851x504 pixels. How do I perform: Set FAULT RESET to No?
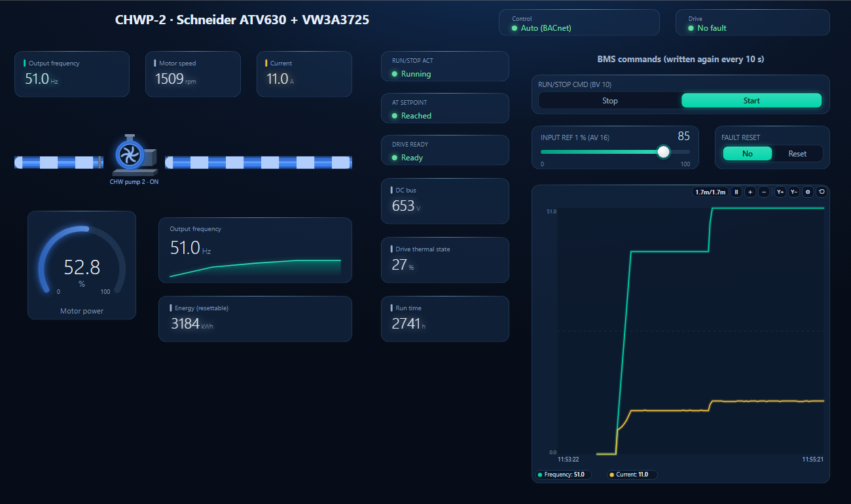pos(748,153)
